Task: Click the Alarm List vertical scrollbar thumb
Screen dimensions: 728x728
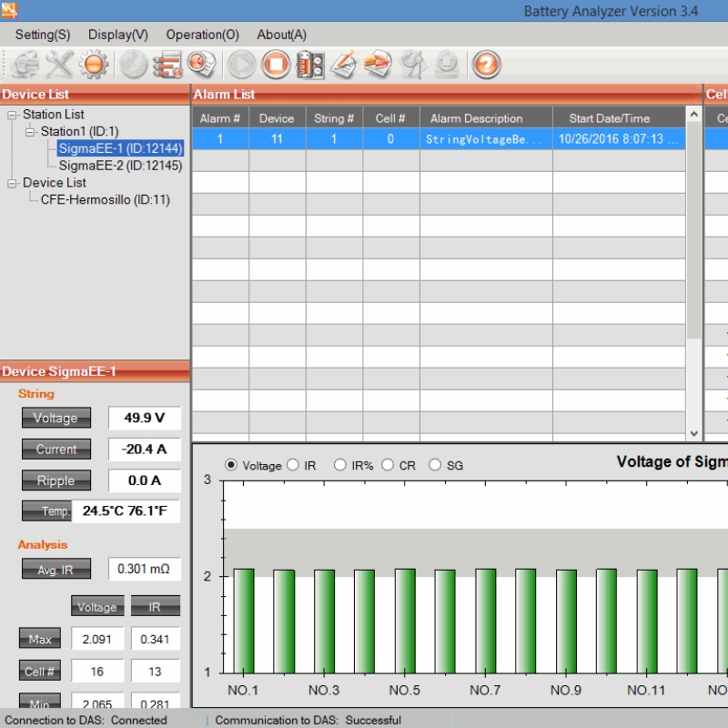Action: (x=693, y=230)
